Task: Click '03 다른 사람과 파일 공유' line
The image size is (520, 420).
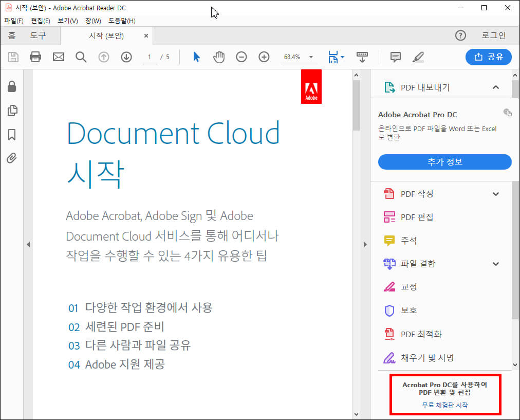Action: [x=129, y=345]
